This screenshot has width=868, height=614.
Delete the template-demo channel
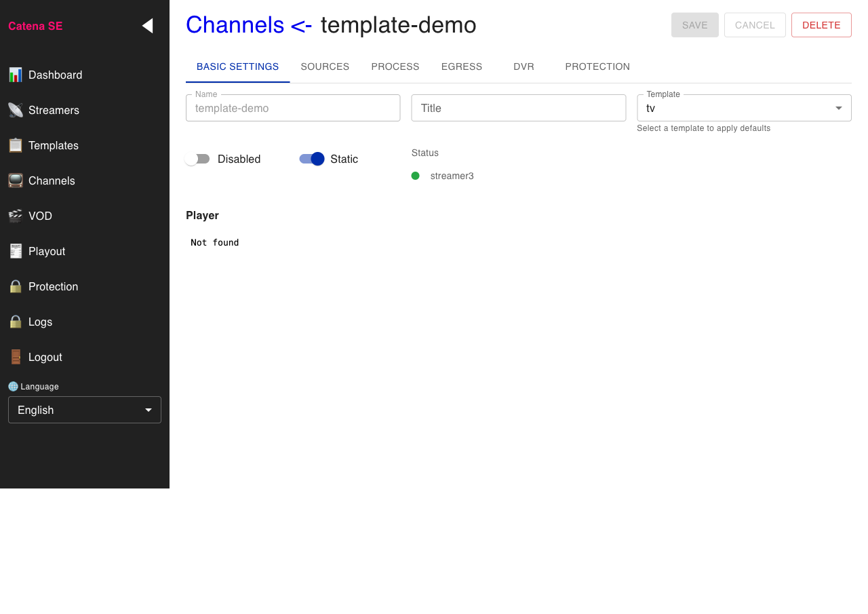pyautogui.click(x=821, y=24)
